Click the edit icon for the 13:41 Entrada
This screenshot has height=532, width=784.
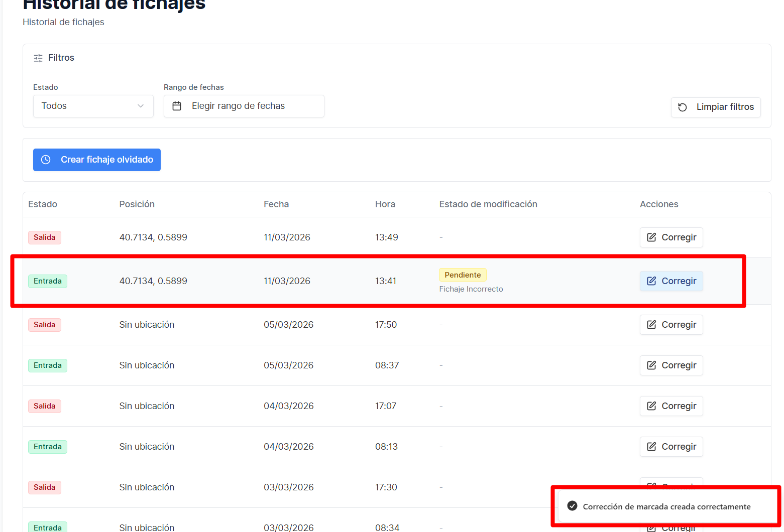pyautogui.click(x=651, y=281)
